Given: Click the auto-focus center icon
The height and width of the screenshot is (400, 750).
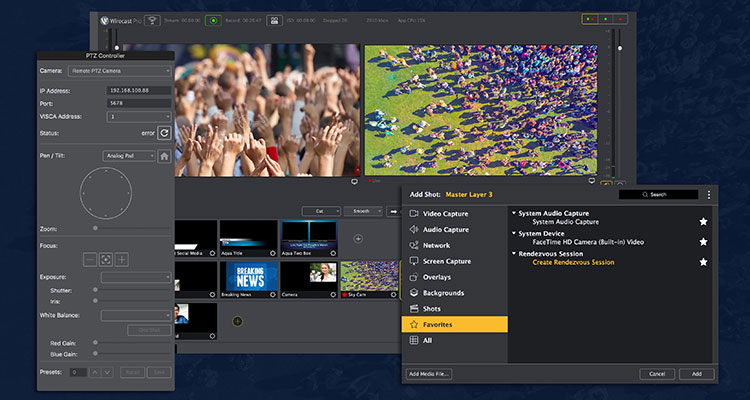Looking at the screenshot, I should click(x=105, y=259).
